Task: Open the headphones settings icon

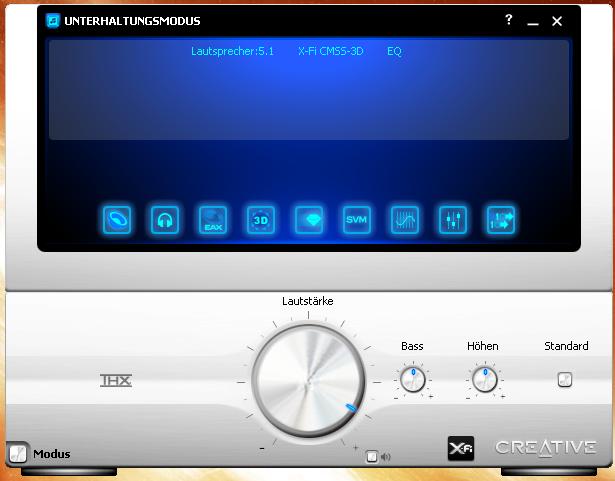Action: 165,220
